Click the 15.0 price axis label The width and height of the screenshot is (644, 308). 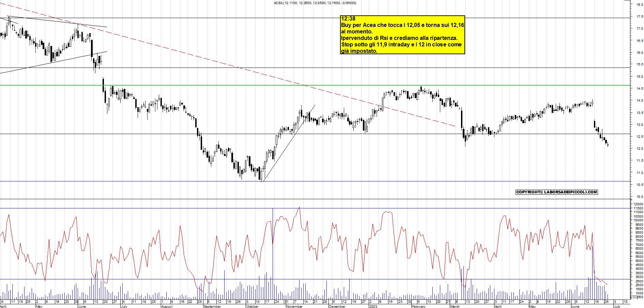click(640, 77)
